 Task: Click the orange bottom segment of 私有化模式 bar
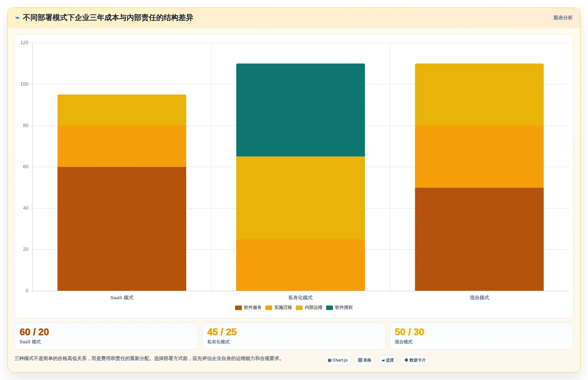(x=301, y=265)
